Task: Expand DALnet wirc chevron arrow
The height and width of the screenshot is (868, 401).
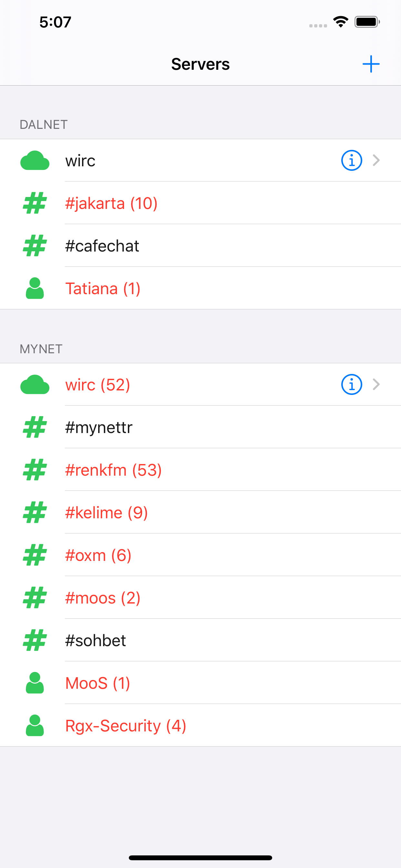Action: 376,160
